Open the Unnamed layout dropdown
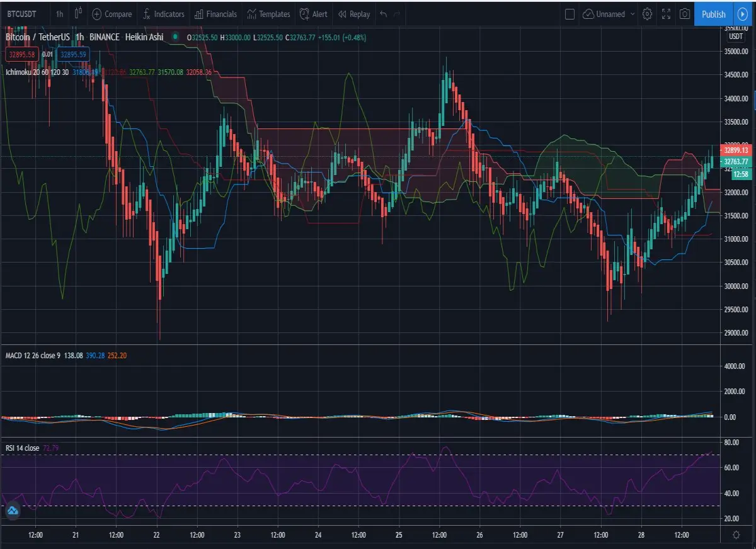The image size is (756, 549). (609, 14)
